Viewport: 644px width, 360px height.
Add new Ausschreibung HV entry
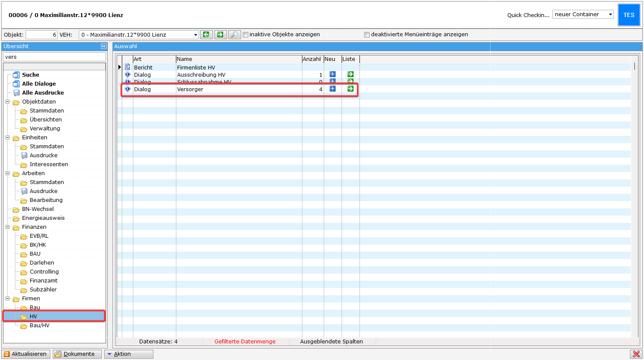(333, 74)
